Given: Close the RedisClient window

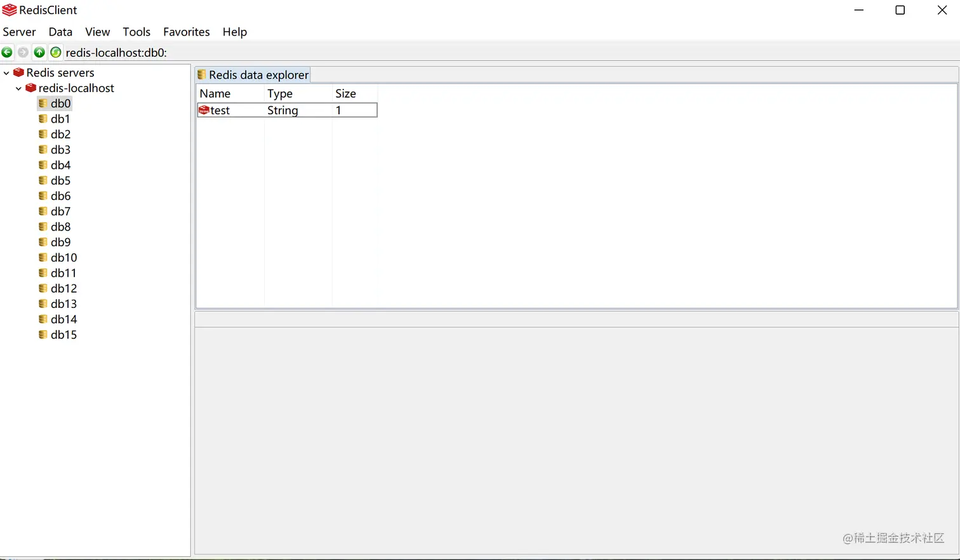Looking at the screenshot, I should (x=942, y=10).
